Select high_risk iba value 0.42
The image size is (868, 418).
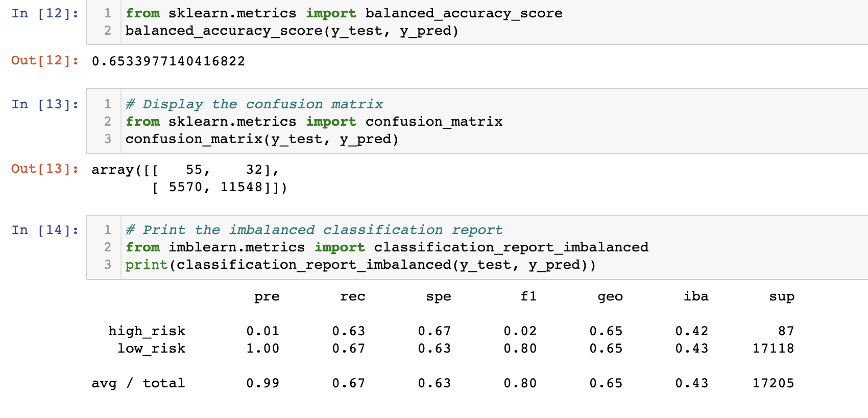[x=692, y=331]
